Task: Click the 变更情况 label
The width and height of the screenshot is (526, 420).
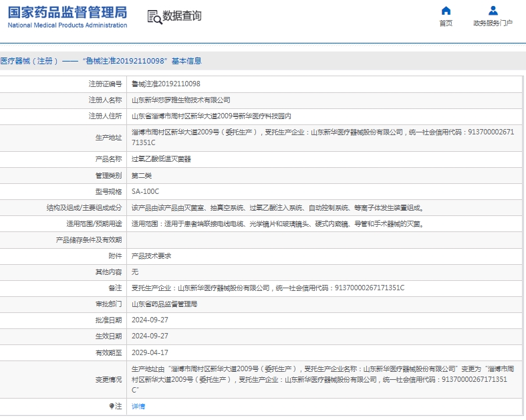Action: pos(108,380)
